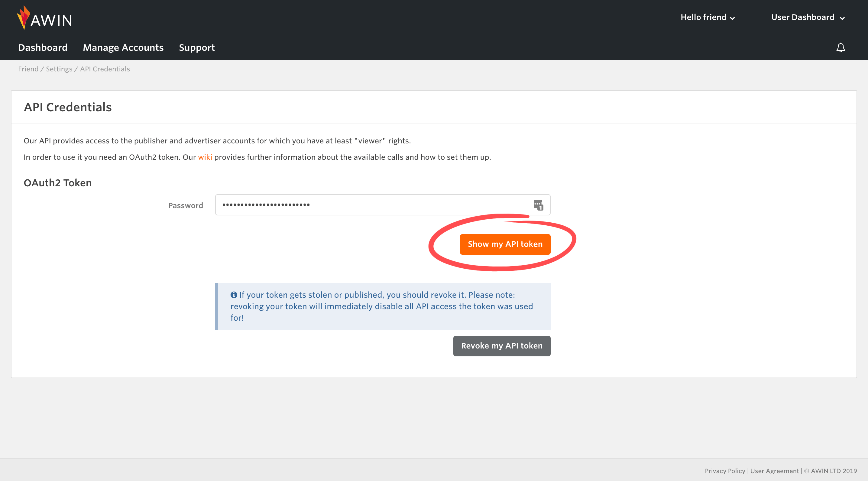Click the password manager icon in Password field
Image resolution: width=868 pixels, height=481 pixels.
point(538,205)
